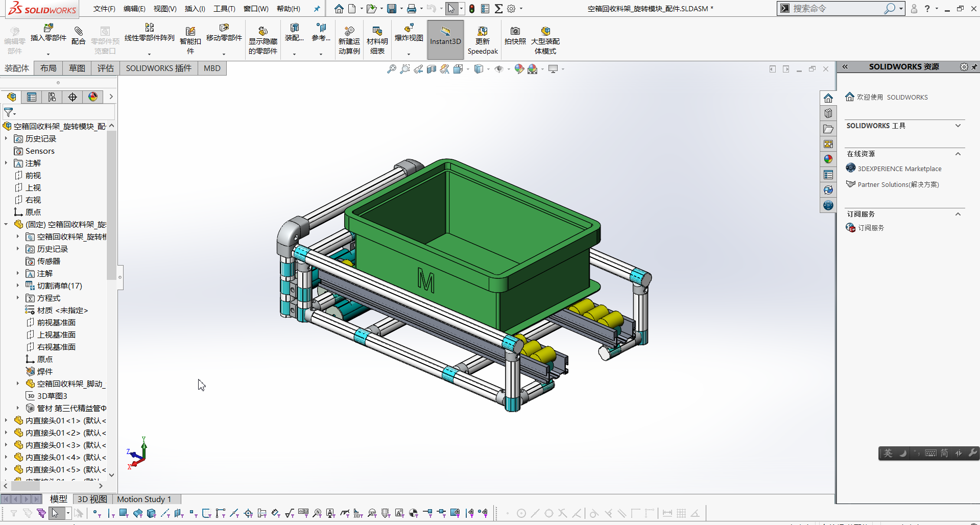Open the Options gear icon
The width and height of the screenshot is (980, 525).
(x=511, y=9)
